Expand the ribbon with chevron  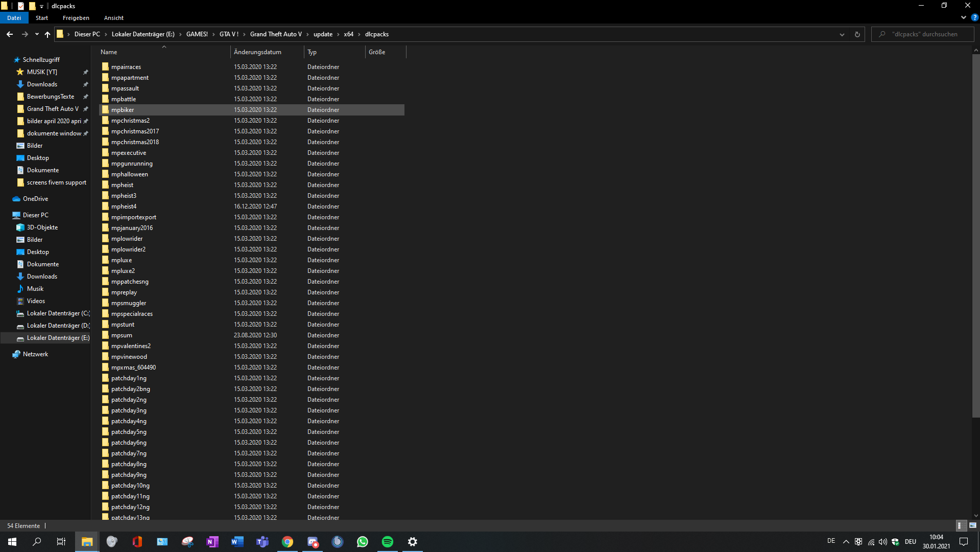963,17
